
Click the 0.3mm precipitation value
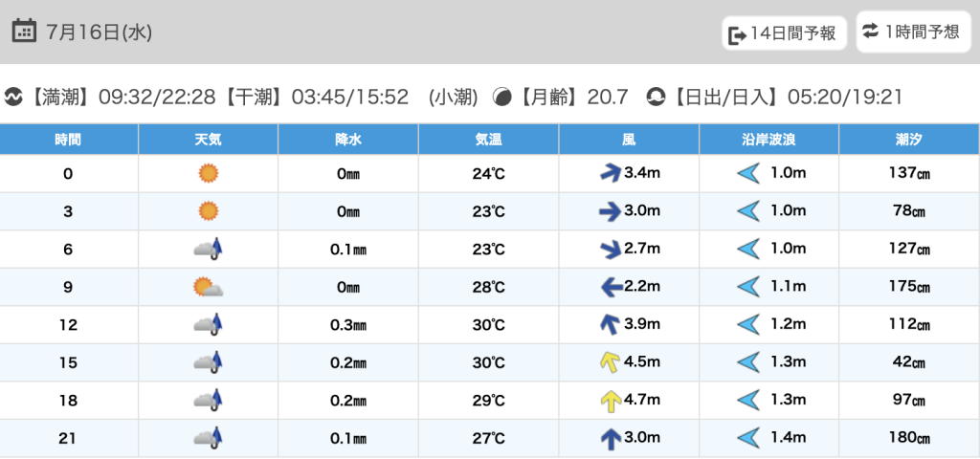point(348,325)
